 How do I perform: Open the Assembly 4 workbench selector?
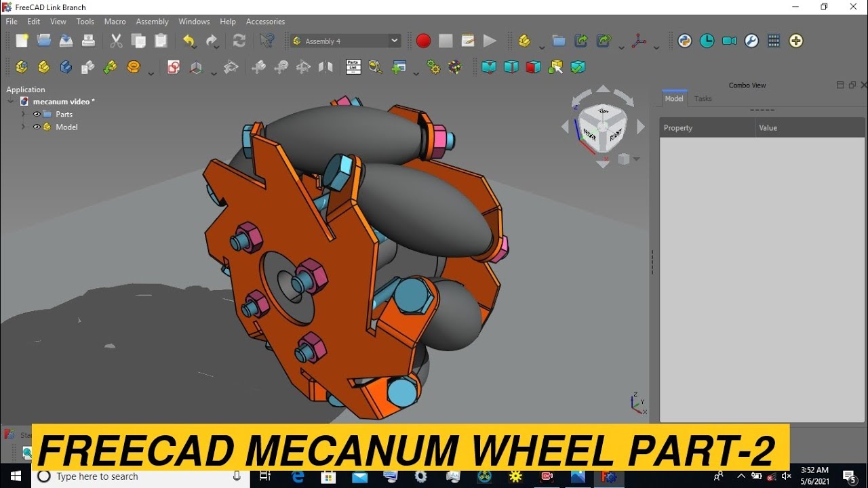pyautogui.click(x=346, y=41)
